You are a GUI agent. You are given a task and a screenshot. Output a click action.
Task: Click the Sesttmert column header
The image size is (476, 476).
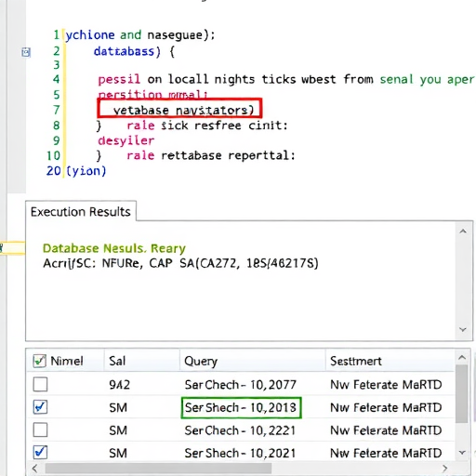pos(356,361)
